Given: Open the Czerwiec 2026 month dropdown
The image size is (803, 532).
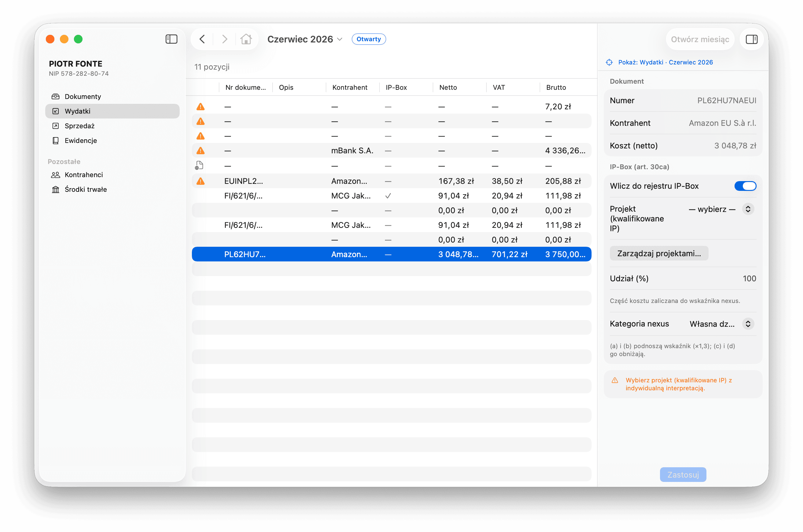Looking at the screenshot, I should coord(305,39).
